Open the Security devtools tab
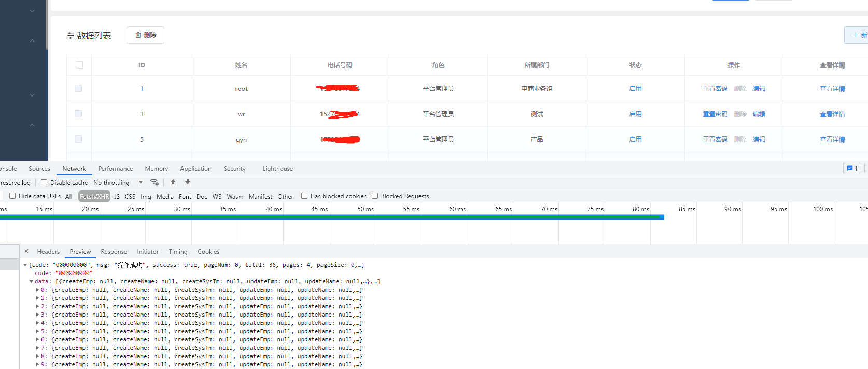 (x=234, y=169)
